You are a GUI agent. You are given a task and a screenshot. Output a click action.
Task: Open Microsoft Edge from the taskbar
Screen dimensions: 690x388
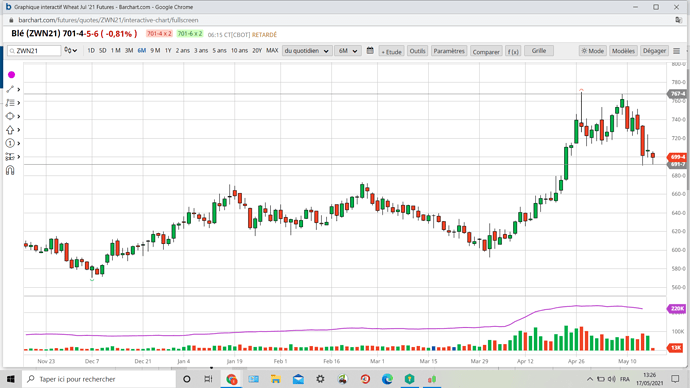point(387,379)
